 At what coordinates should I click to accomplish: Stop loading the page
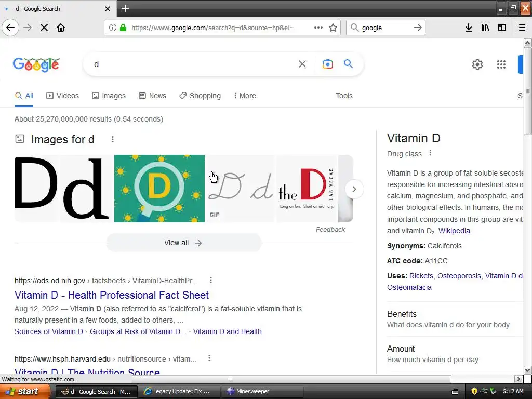pyautogui.click(x=44, y=28)
